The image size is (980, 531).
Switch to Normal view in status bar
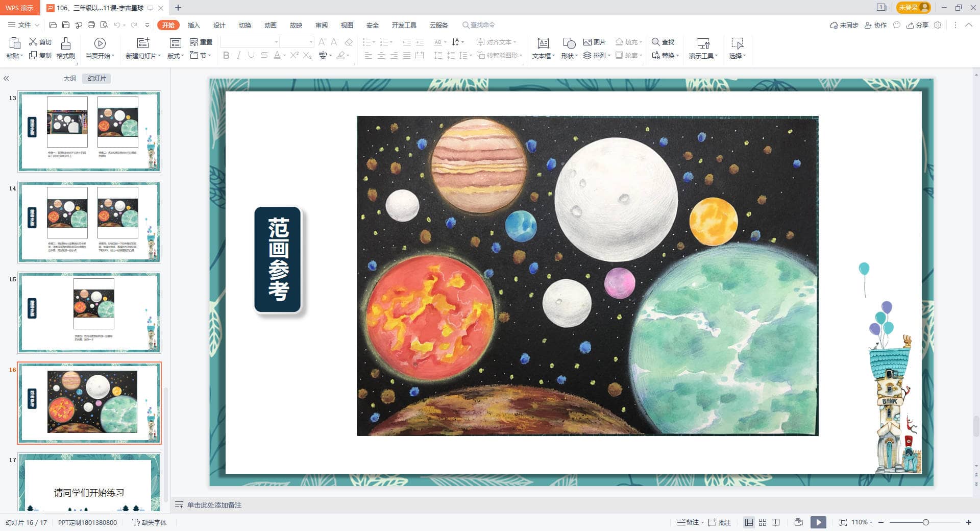749,522
